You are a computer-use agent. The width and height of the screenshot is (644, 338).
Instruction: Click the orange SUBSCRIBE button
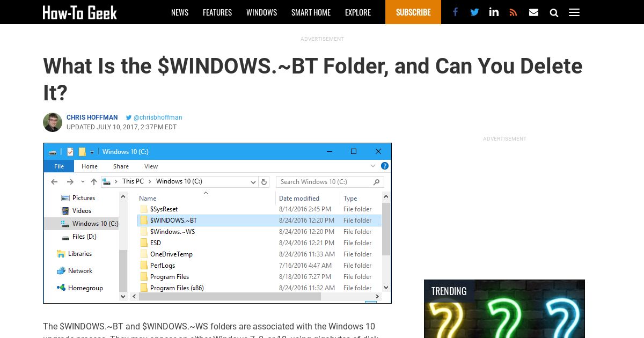click(413, 12)
